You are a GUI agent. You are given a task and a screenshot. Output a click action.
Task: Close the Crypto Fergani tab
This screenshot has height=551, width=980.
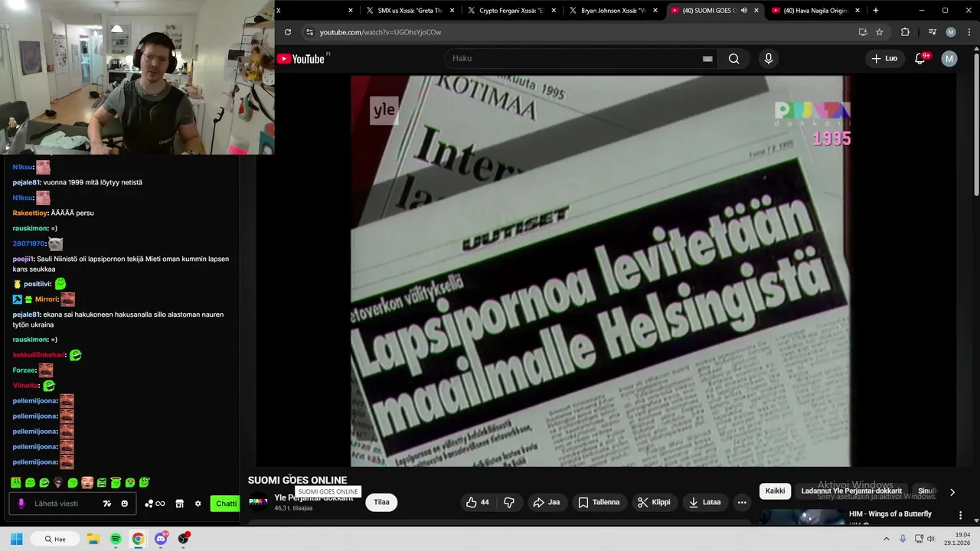point(554,11)
